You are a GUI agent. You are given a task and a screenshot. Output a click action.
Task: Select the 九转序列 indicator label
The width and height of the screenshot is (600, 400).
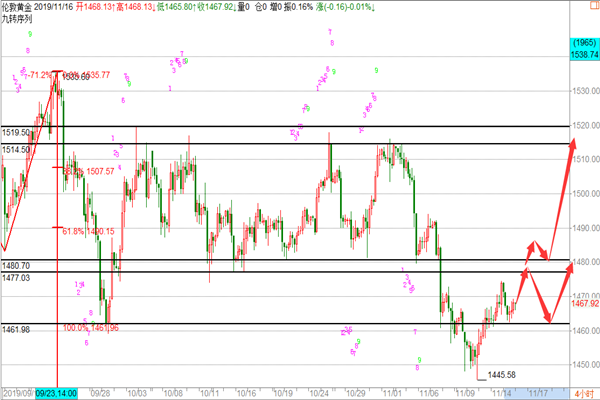point(16,19)
